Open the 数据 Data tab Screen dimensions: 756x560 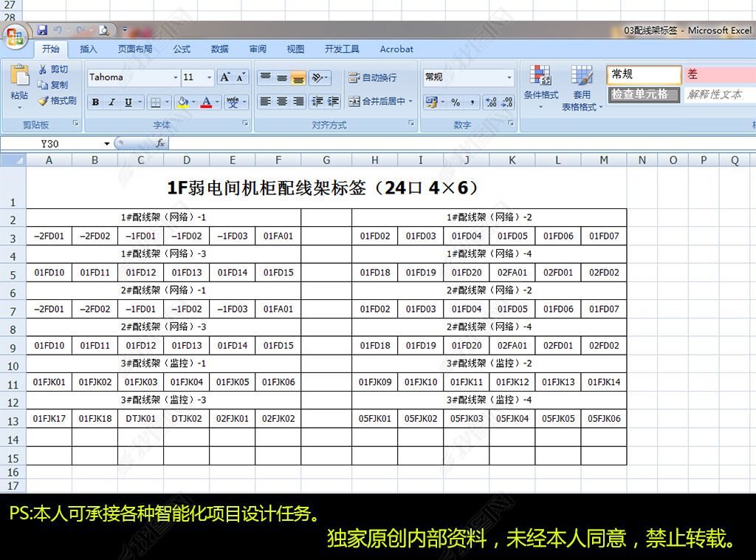tap(219, 49)
